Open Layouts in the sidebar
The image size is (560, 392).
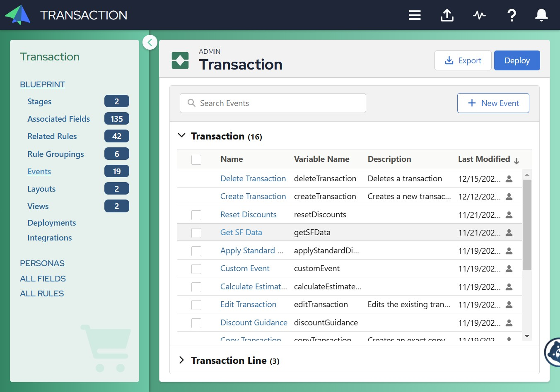(41, 189)
